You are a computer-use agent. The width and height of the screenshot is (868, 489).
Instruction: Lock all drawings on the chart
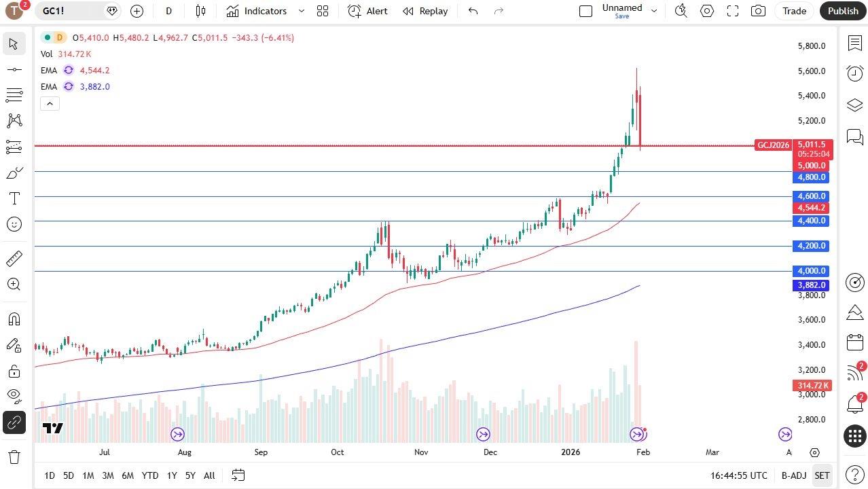[14, 371]
